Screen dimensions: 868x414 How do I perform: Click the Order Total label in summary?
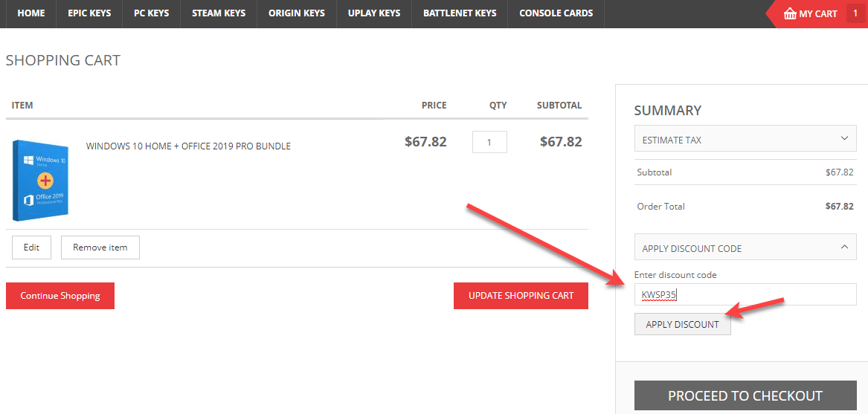pyautogui.click(x=661, y=207)
